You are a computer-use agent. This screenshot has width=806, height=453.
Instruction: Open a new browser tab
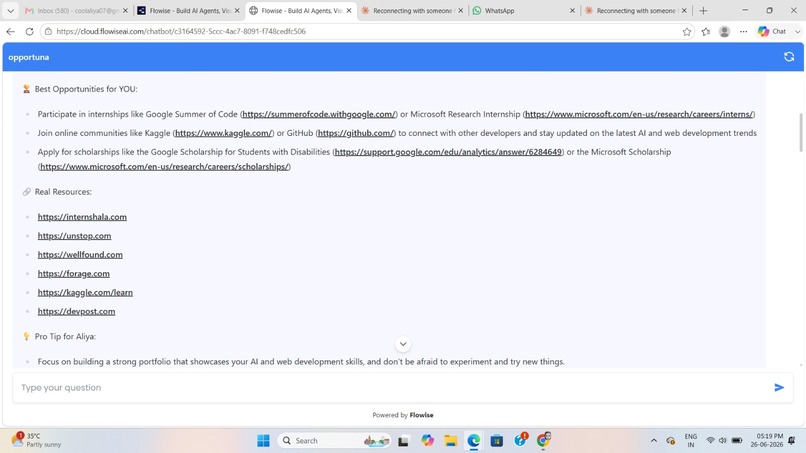pos(703,10)
